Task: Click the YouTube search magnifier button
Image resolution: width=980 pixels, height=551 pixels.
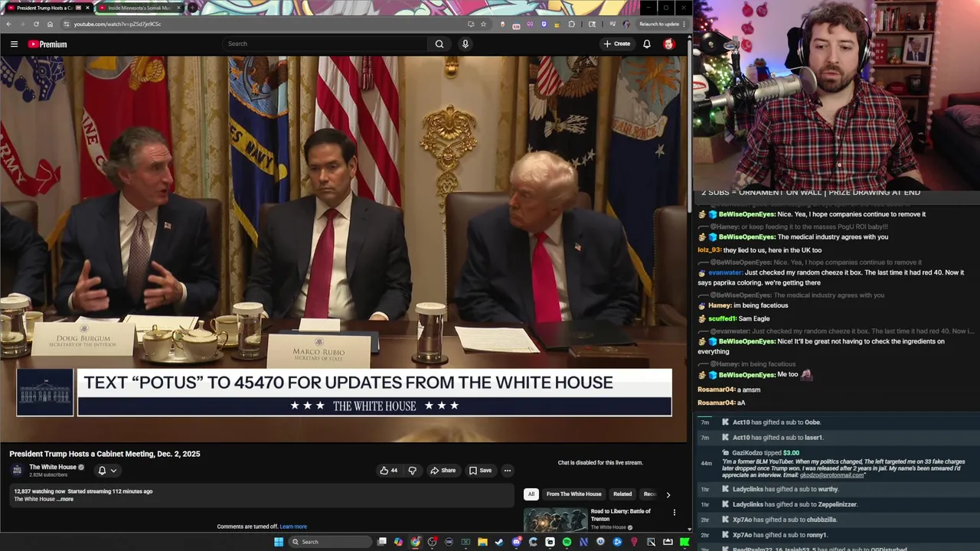Action: point(439,44)
